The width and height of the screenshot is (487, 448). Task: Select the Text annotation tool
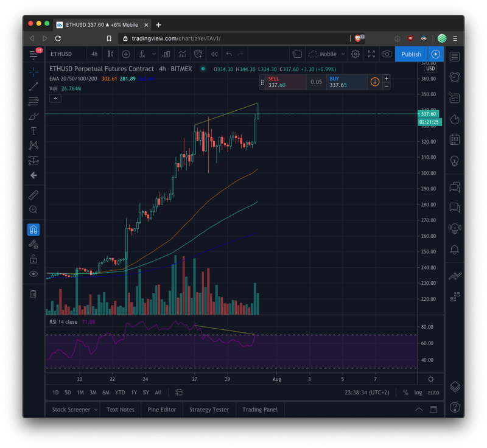pos(33,131)
